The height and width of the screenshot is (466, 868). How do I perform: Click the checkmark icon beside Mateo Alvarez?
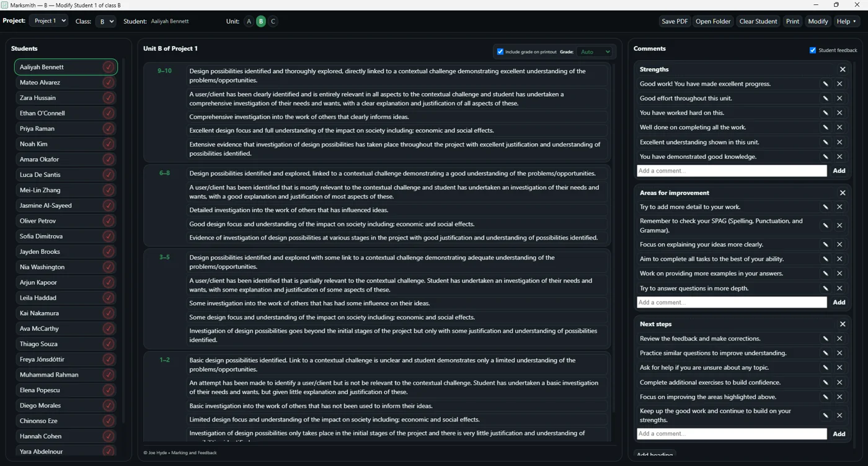(x=108, y=83)
